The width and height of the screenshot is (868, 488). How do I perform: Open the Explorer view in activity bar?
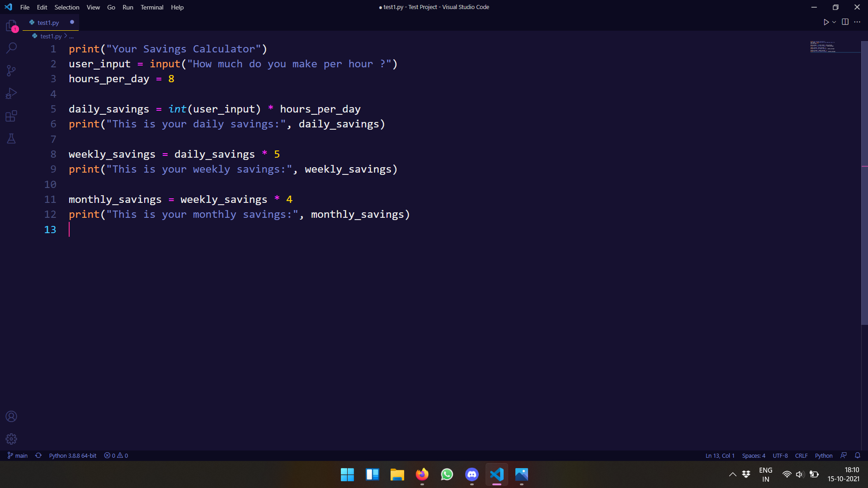tap(11, 25)
